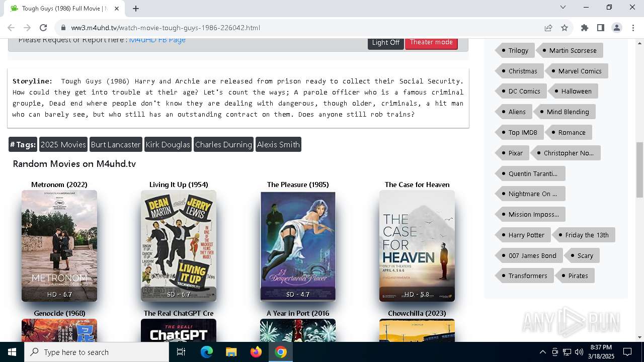Toggle the Light Off button
The width and height of the screenshot is (644, 362).
[386, 43]
